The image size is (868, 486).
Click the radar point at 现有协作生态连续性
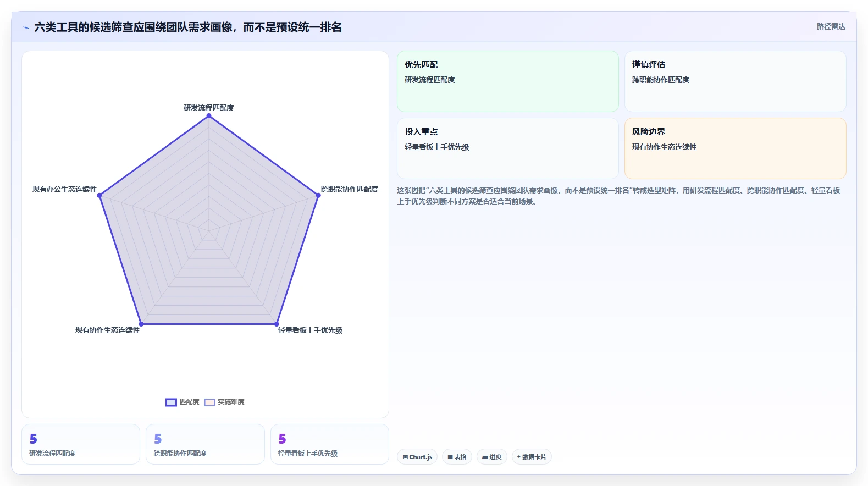[141, 324]
